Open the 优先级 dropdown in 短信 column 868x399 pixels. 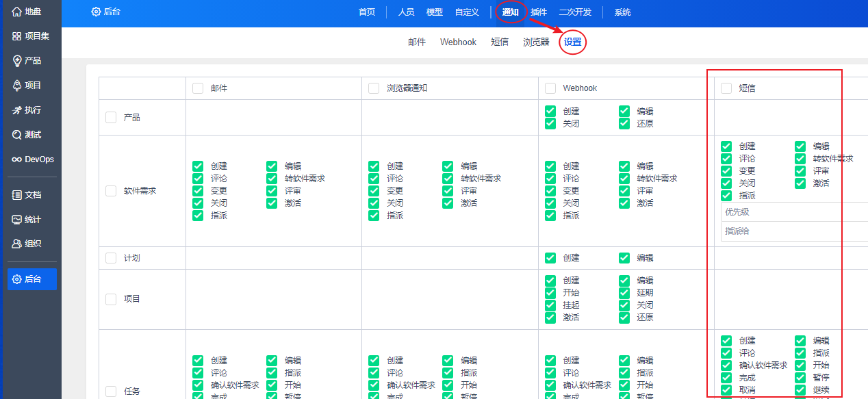click(x=794, y=212)
